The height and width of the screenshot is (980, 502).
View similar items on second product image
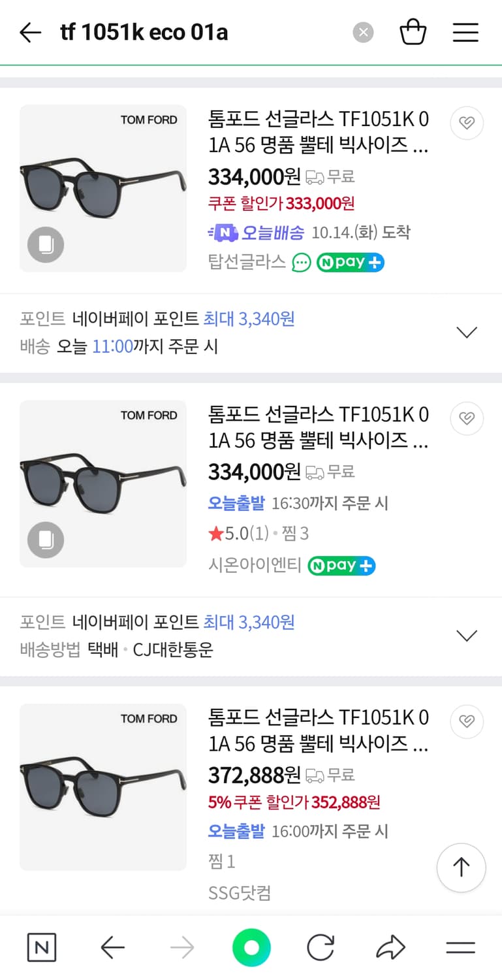[x=46, y=540]
